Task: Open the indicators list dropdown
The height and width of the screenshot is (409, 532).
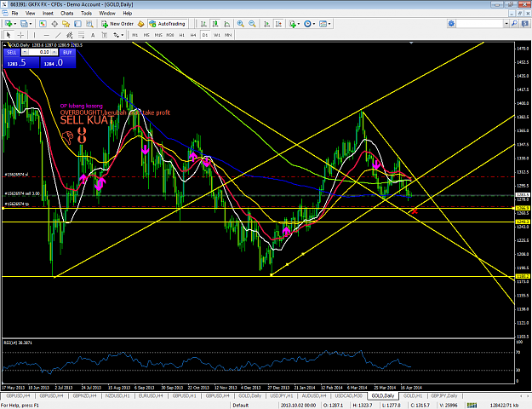Action: tap(299, 24)
